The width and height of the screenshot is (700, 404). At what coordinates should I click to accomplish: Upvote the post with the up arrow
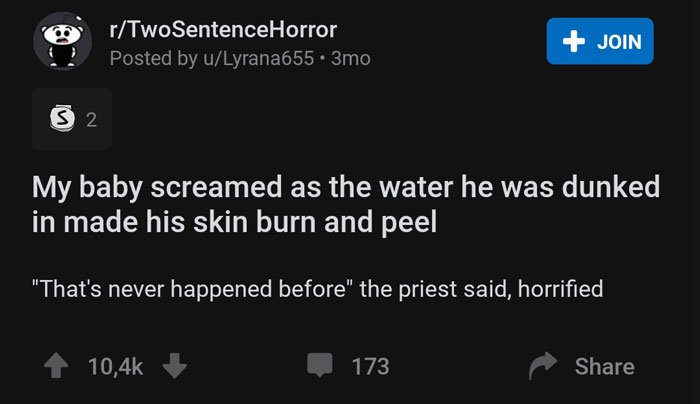pos(56,366)
